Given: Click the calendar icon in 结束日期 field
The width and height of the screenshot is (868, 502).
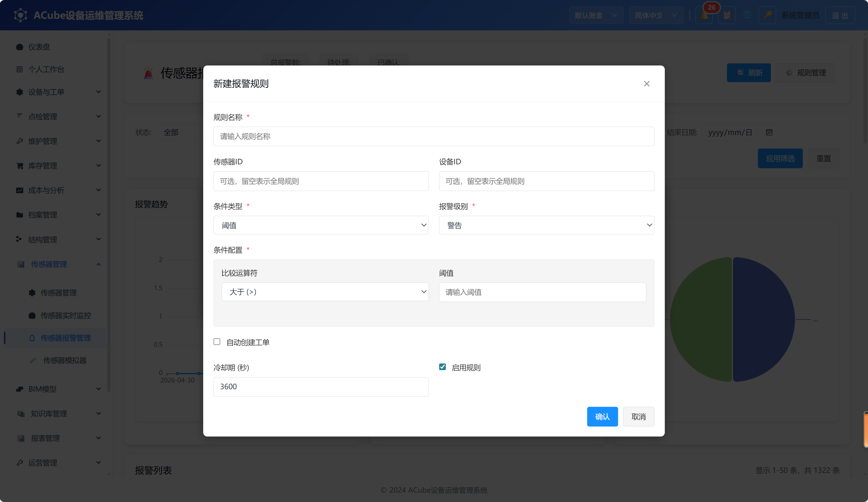Looking at the screenshot, I should coord(769,132).
